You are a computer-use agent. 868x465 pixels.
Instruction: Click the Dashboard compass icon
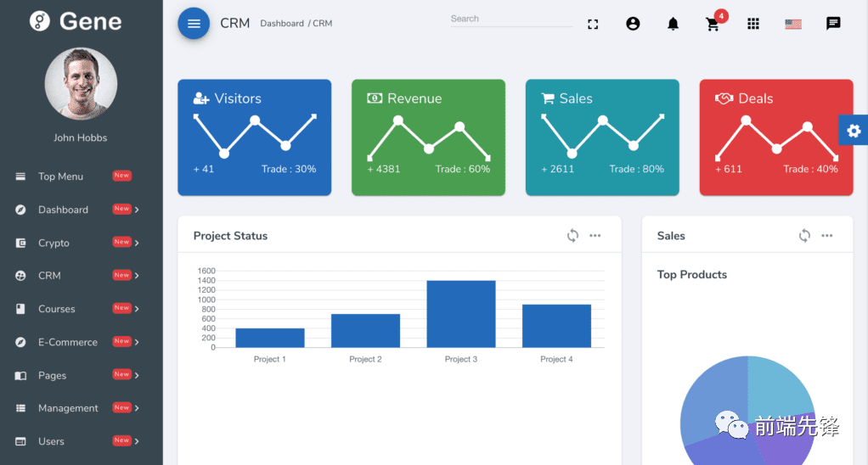pyautogui.click(x=20, y=210)
